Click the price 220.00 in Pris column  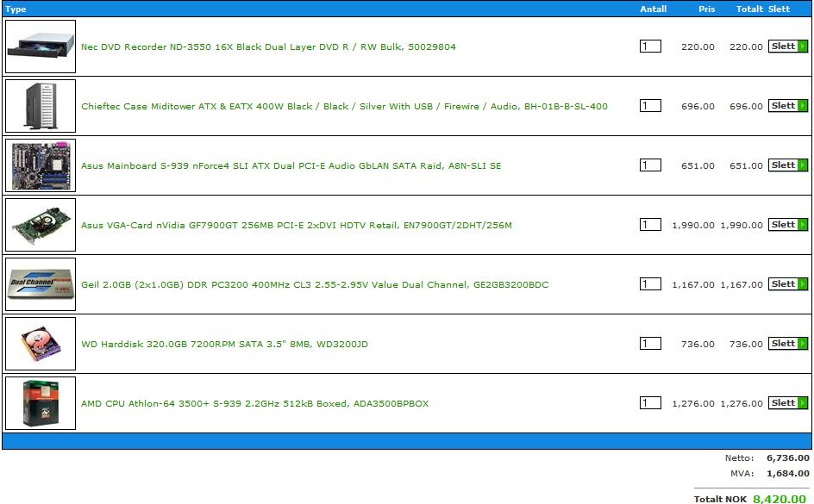click(x=698, y=47)
